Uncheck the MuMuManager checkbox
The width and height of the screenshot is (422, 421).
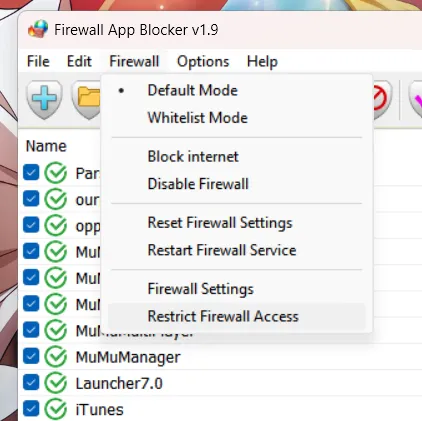pos(31,356)
